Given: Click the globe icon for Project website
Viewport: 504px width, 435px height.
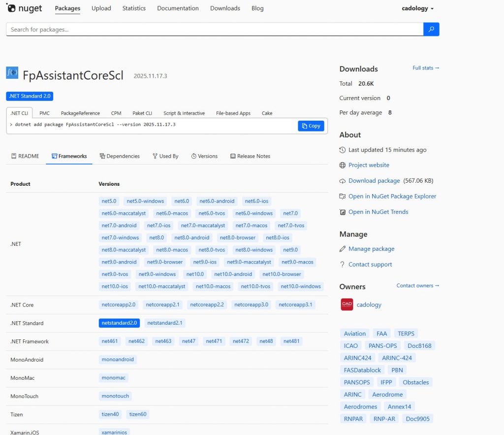Looking at the screenshot, I should (x=343, y=165).
